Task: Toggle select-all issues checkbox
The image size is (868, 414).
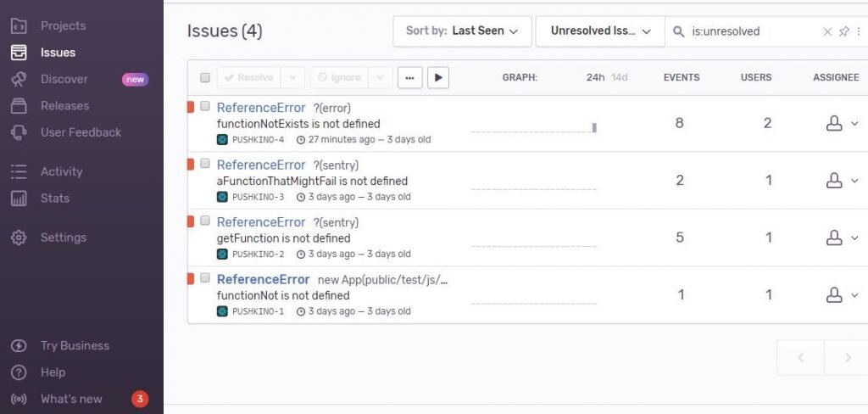Action: [205, 77]
